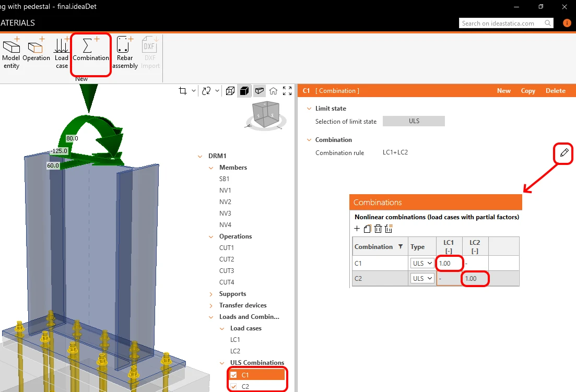Select the CUT3 operation in the tree
This screenshot has width=576, height=392.
tap(227, 271)
